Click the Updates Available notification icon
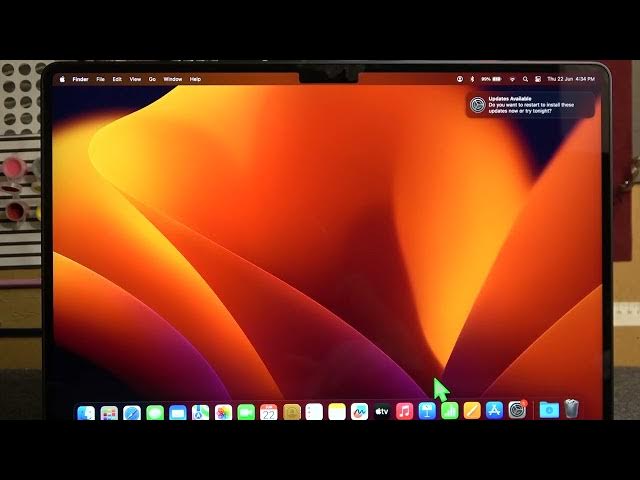Screen dimensions: 640x480 click(x=477, y=105)
